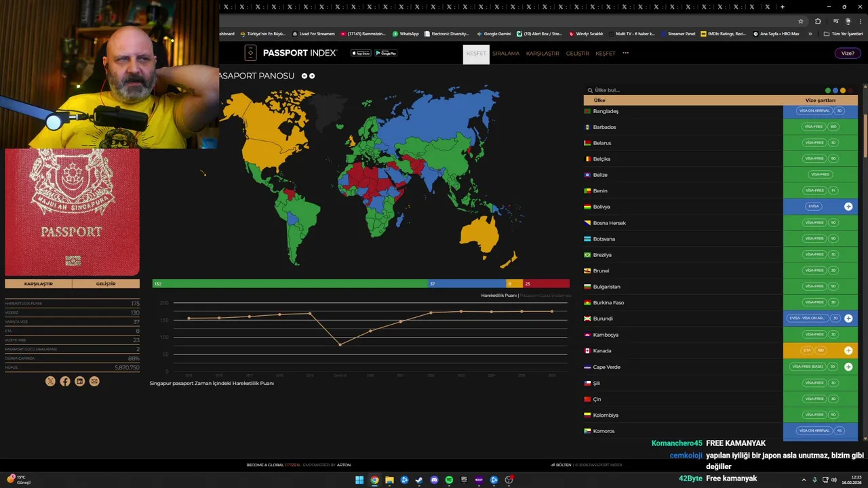Select the highlighted KEŞFET tab
Screen dimensions: 868x488
(x=476, y=54)
